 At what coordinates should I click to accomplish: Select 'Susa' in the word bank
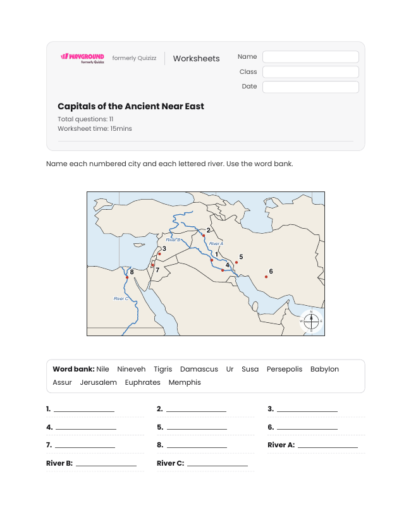click(x=250, y=369)
